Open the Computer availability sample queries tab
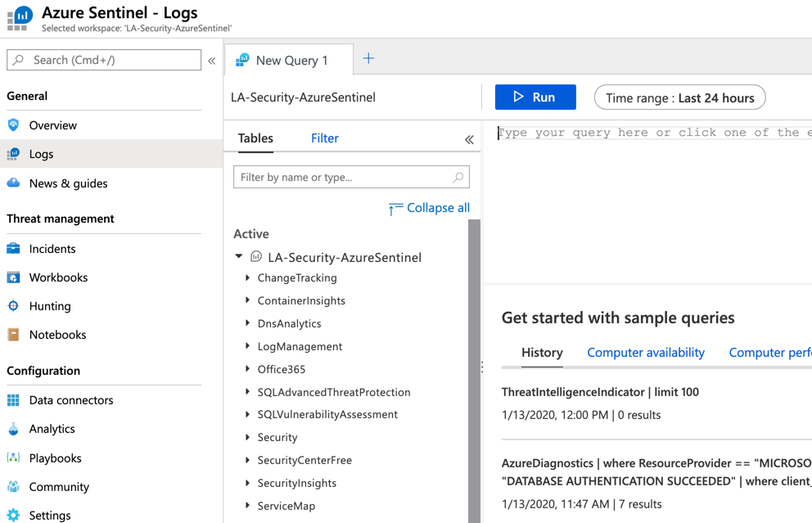The height and width of the screenshot is (523, 812). pyautogui.click(x=645, y=352)
